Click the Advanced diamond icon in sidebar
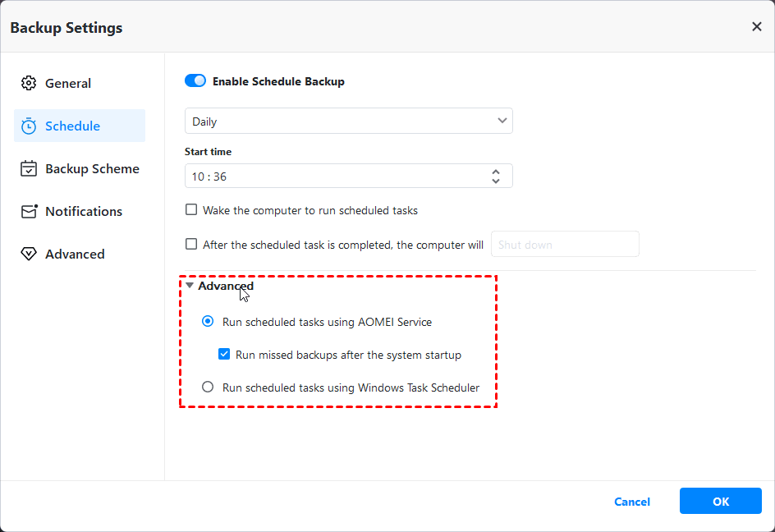 [29, 254]
